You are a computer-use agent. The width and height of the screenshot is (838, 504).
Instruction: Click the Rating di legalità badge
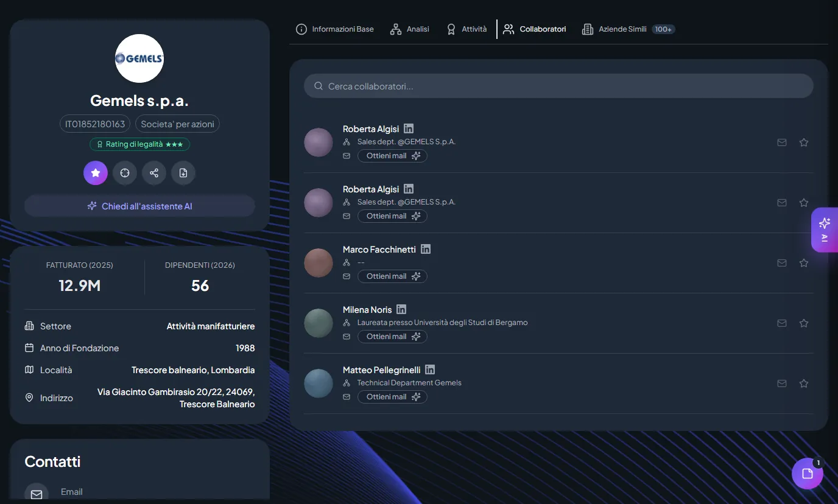point(140,144)
